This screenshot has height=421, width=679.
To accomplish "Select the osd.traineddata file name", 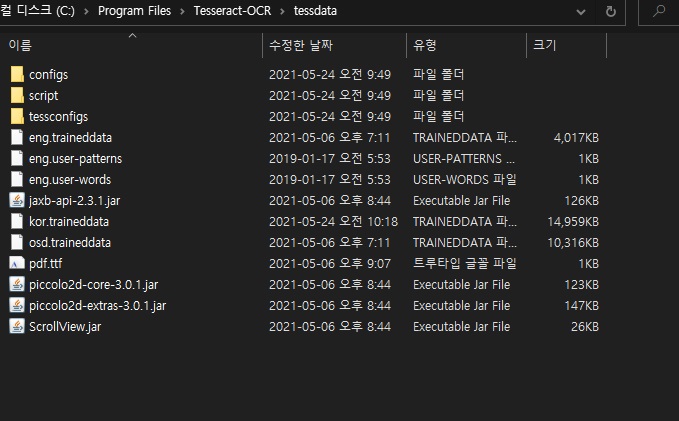I will (70, 243).
